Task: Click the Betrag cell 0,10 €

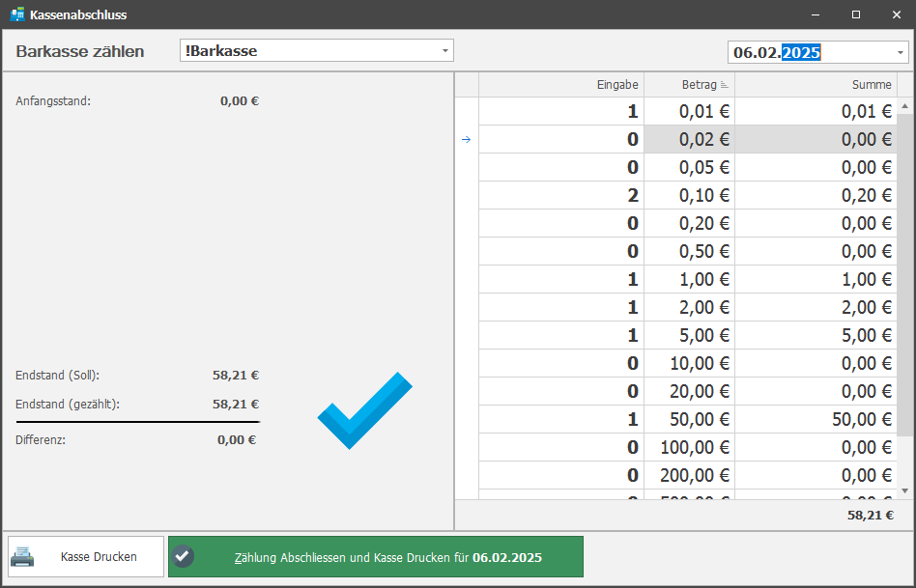Action: [689, 196]
